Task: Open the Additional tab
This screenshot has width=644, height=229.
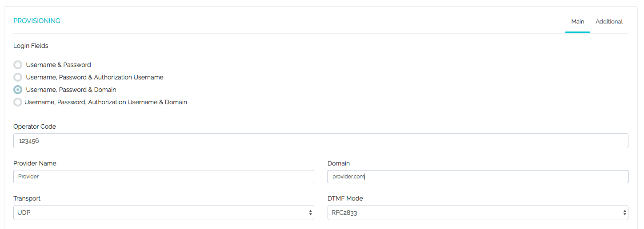Action: (x=609, y=21)
